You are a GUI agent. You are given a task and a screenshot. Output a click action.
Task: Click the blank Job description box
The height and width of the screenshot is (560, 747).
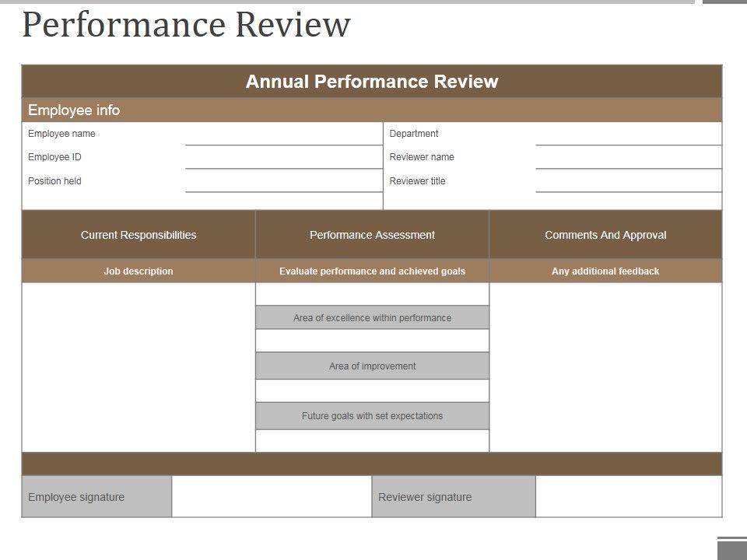coord(139,367)
